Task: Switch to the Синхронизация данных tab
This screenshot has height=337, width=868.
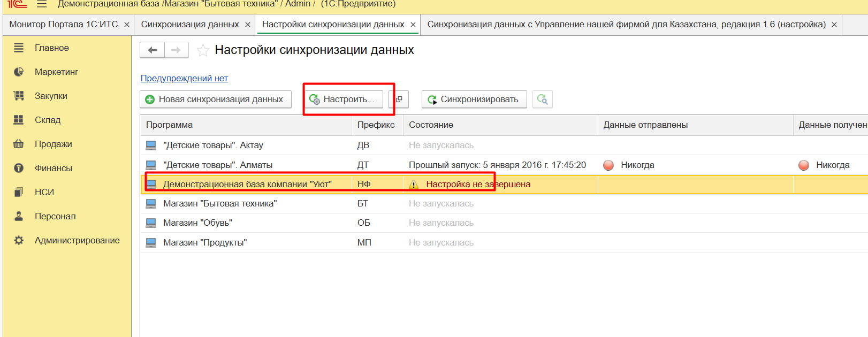Action: (189, 25)
